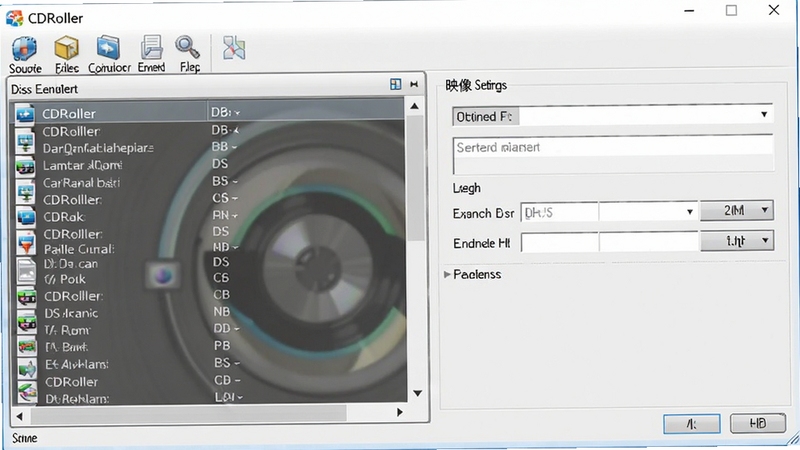Click the icon beside Lamtar alQomi row

click(25, 167)
